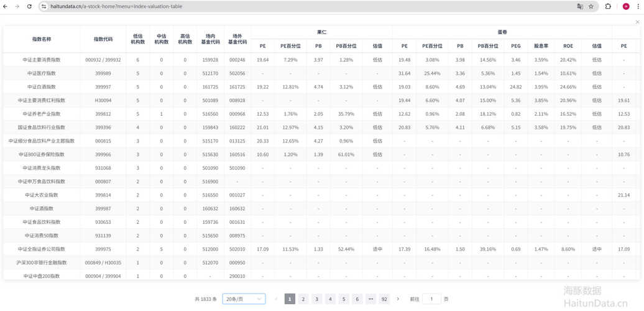This screenshot has height=311, width=644.
Task: Click the 高估机构数 column header
Action: [x=185, y=39]
